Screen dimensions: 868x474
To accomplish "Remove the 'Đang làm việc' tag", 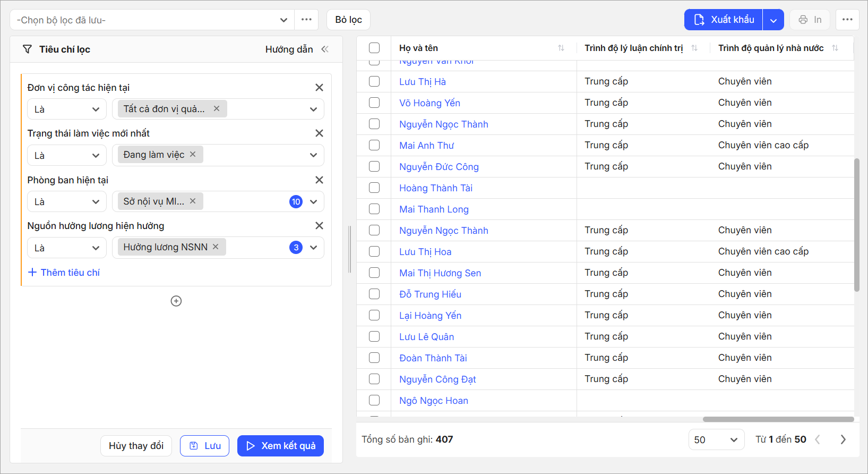I will point(193,155).
